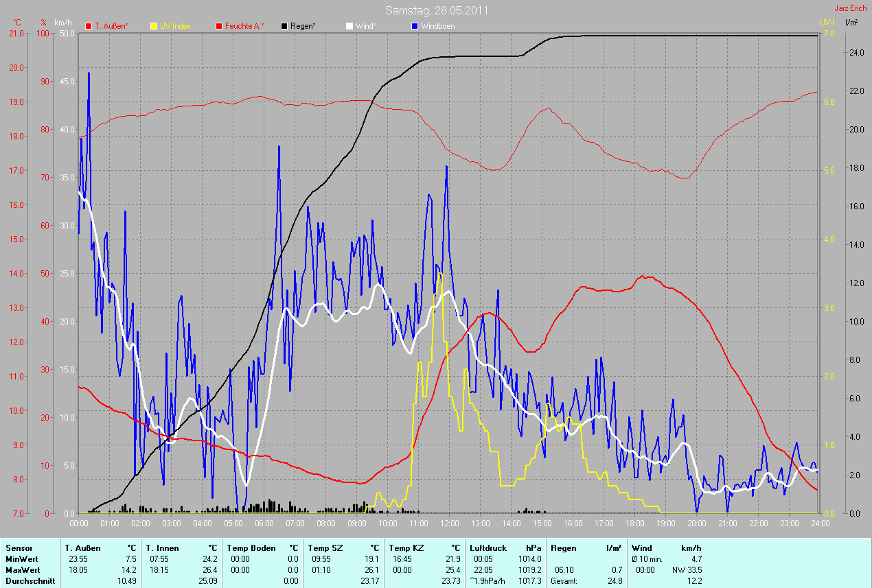Screen dimensions: 872x588
Task: Click the '06:00' time axis label
Action: coord(264,523)
